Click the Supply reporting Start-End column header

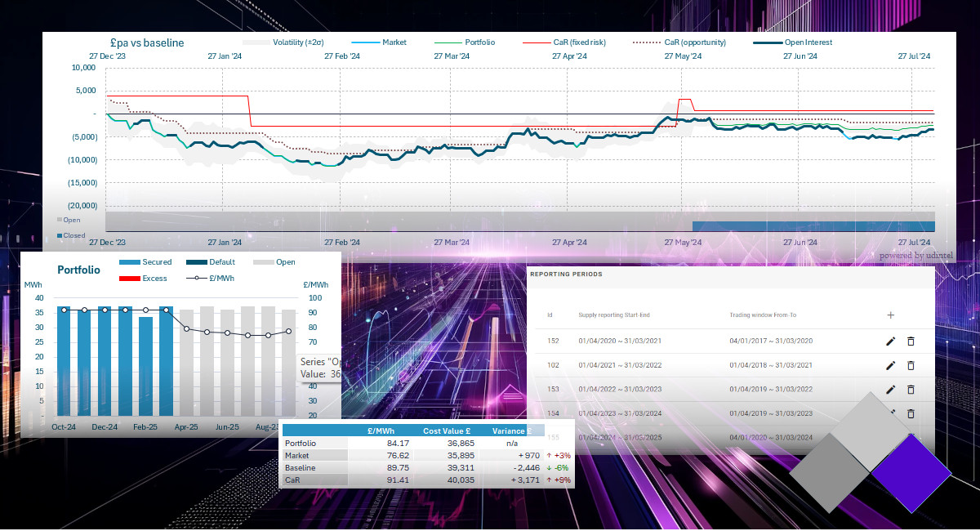(x=613, y=315)
